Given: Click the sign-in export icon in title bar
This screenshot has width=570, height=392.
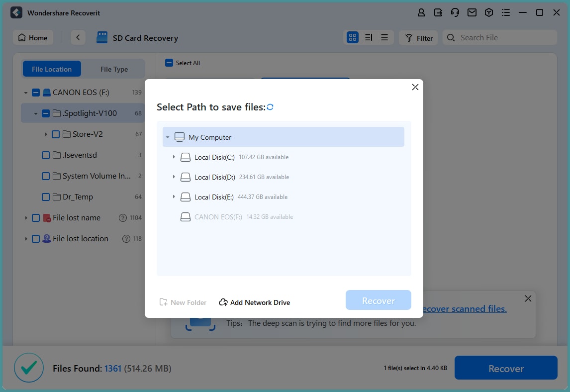Looking at the screenshot, I should pyautogui.click(x=438, y=13).
